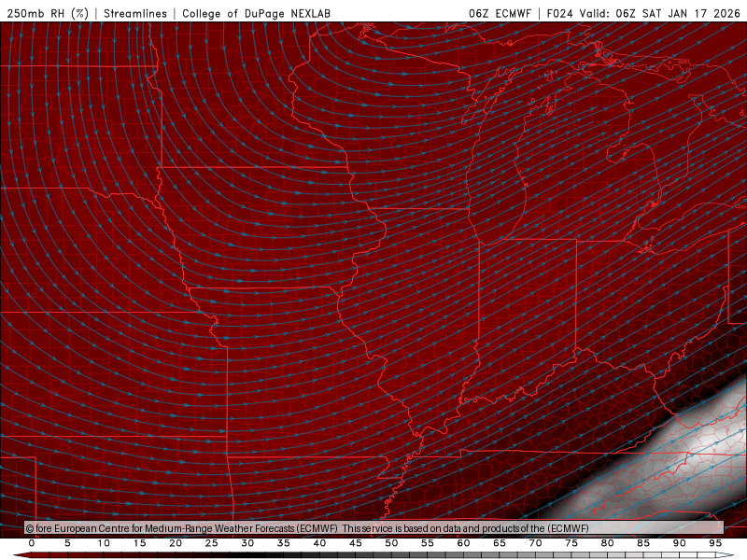The height and width of the screenshot is (560, 747).
Task: Click 'Valid: 06Z SAT JAN 17 2026' text
Action: click(659, 13)
